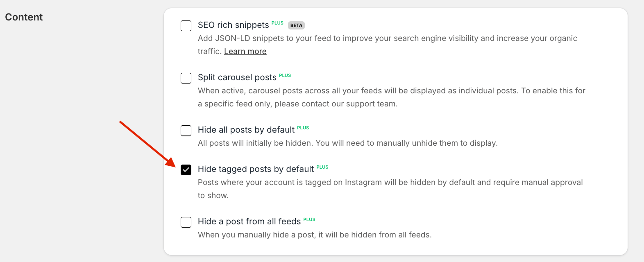Click the tagged posts description text

pos(389,182)
